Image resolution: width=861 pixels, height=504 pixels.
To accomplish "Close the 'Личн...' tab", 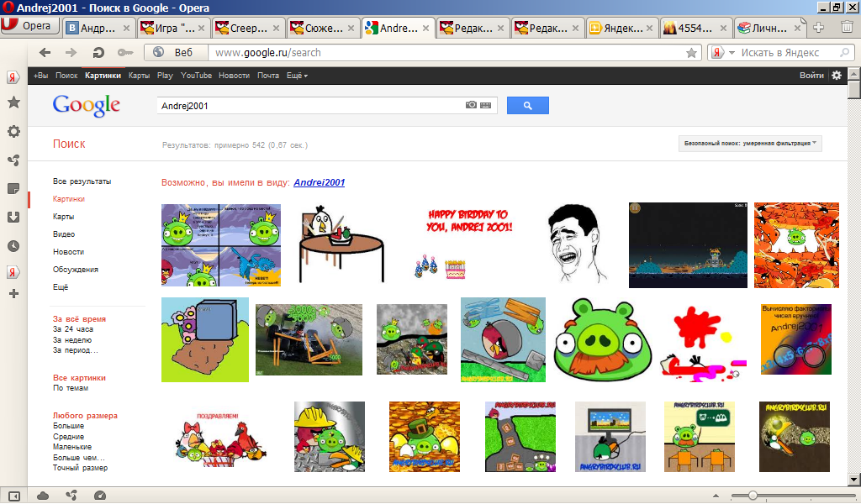I will [x=798, y=28].
